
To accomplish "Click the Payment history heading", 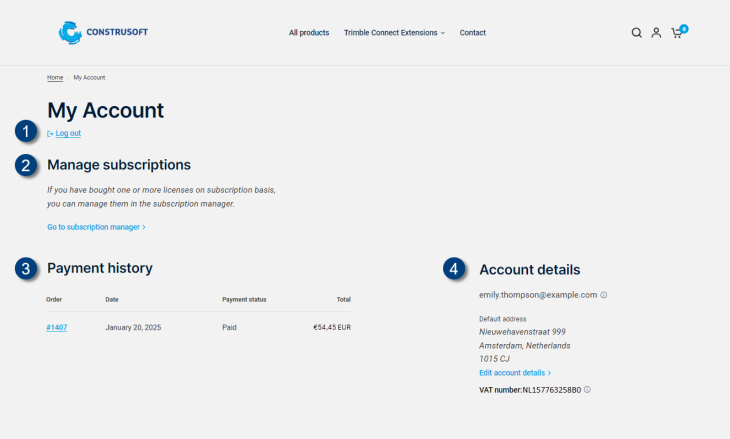I will point(100,268).
